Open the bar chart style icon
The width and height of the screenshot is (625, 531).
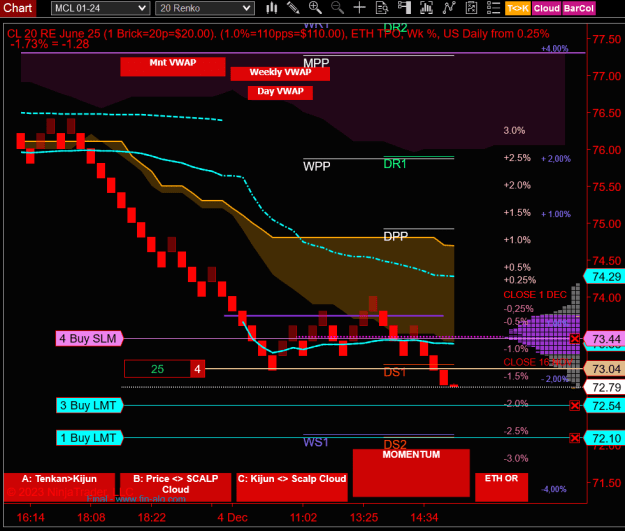(x=272, y=8)
